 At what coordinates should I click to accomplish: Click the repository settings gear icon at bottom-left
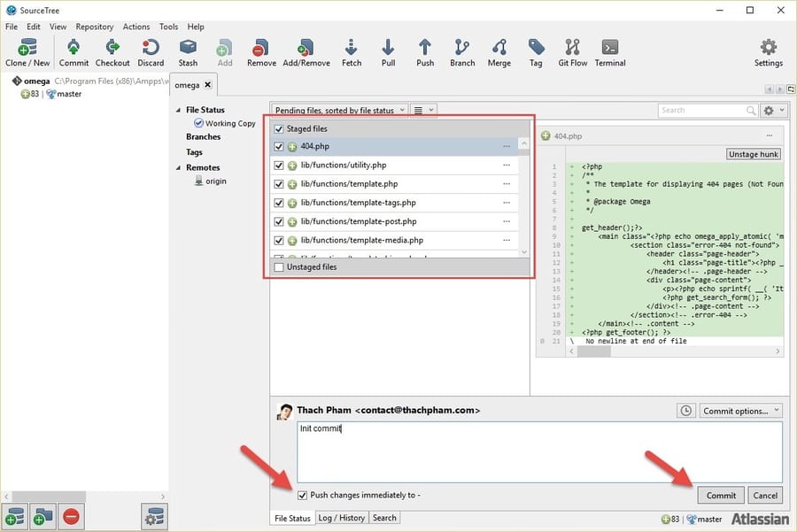154,517
